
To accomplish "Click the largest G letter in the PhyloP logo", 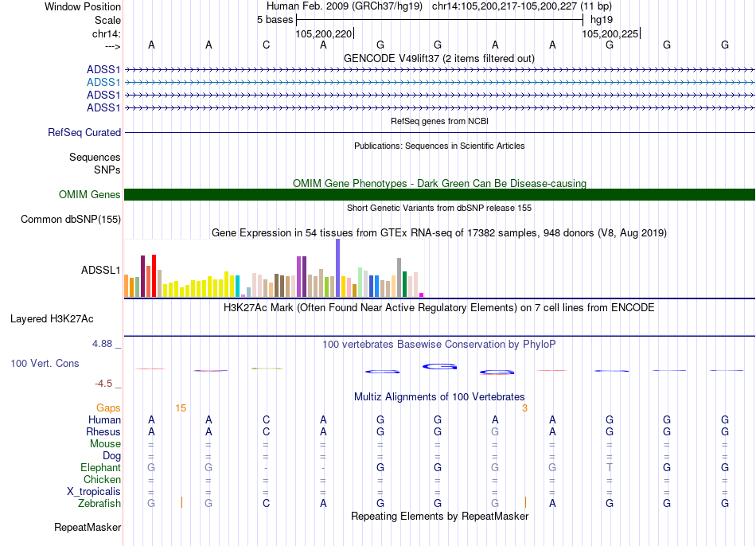I will point(439,367).
